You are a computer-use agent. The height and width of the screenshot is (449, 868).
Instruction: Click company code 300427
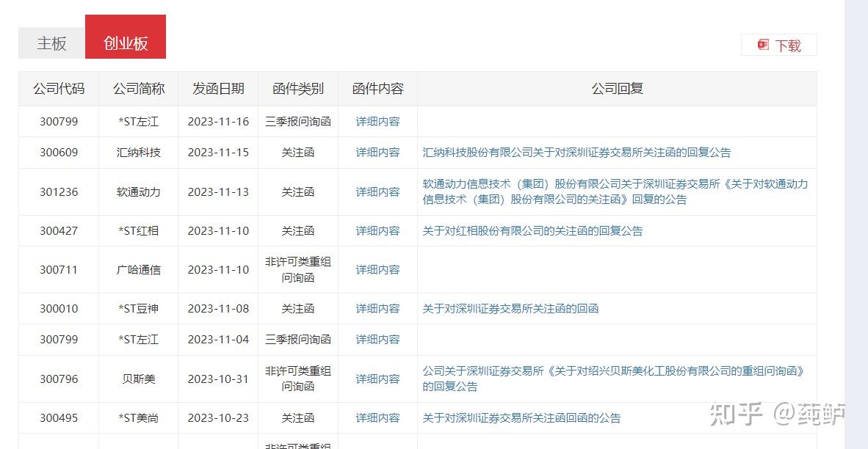coord(59,231)
